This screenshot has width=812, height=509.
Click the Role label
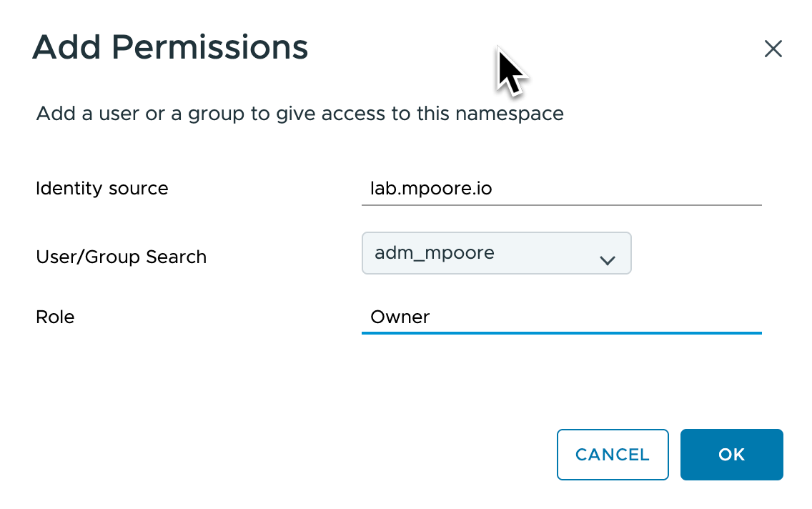[55, 317]
